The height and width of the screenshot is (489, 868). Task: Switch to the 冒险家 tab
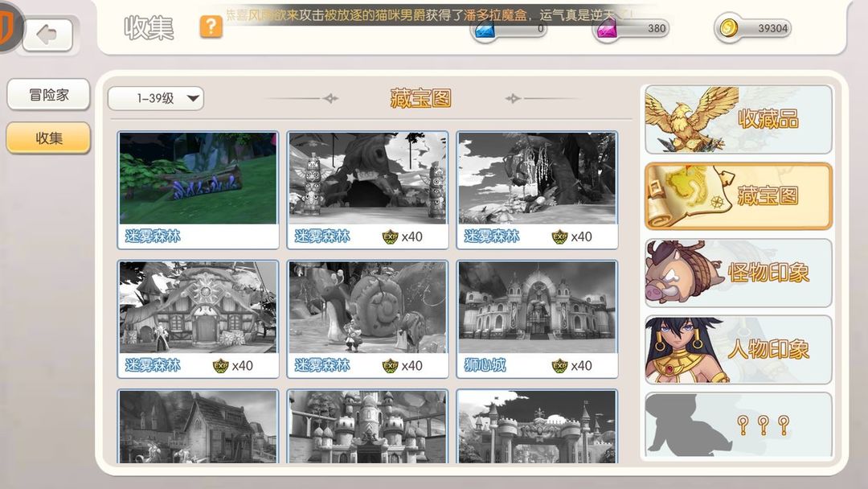[x=49, y=95]
